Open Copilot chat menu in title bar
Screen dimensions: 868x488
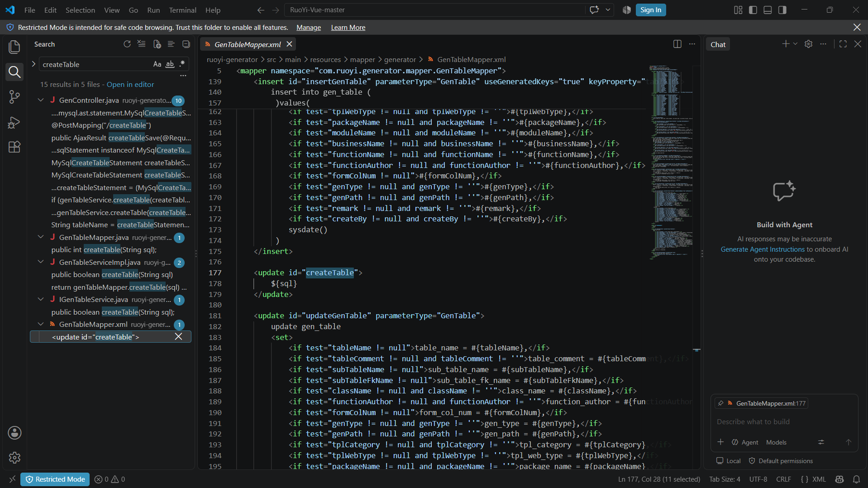(x=594, y=10)
